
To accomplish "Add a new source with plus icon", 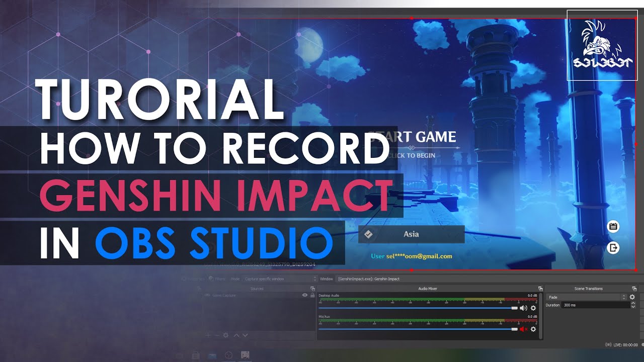I will tap(208, 335).
